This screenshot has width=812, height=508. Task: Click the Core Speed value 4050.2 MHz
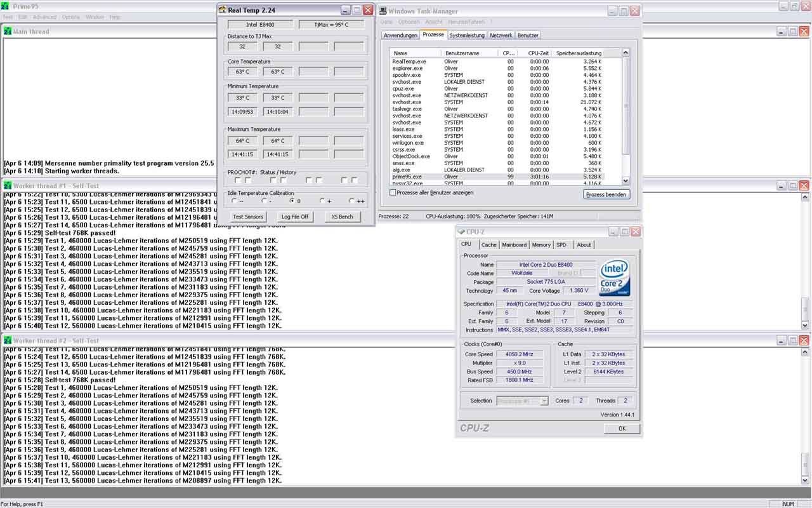(x=520, y=354)
